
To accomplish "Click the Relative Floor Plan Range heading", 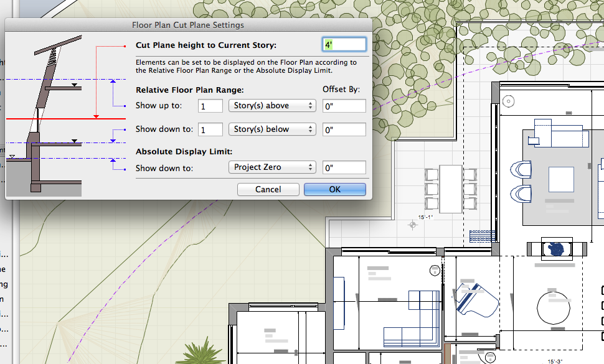I will 189,90.
